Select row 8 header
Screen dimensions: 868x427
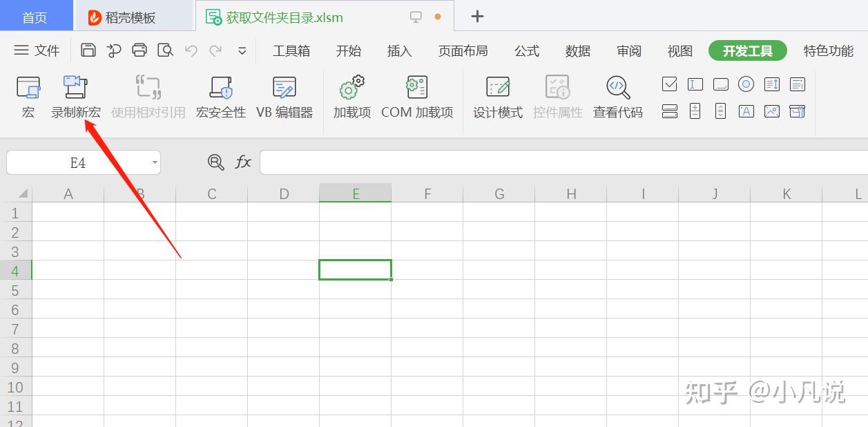[x=15, y=348]
